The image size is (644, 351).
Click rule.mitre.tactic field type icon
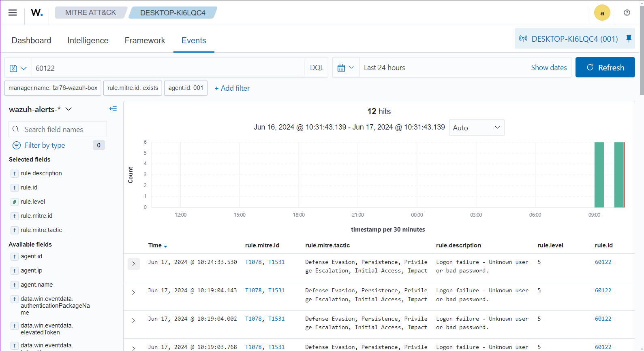click(15, 230)
